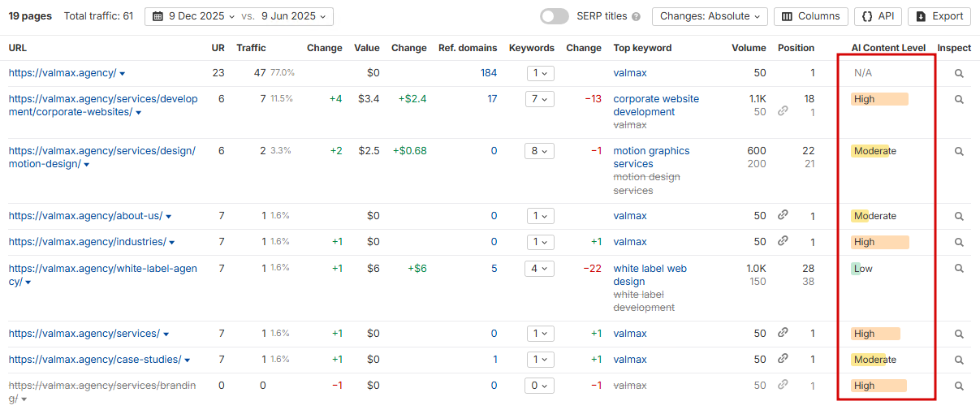Open the Changes: Absolute dropdown
The width and height of the screenshot is (980, 410).
tap(710, 16)
